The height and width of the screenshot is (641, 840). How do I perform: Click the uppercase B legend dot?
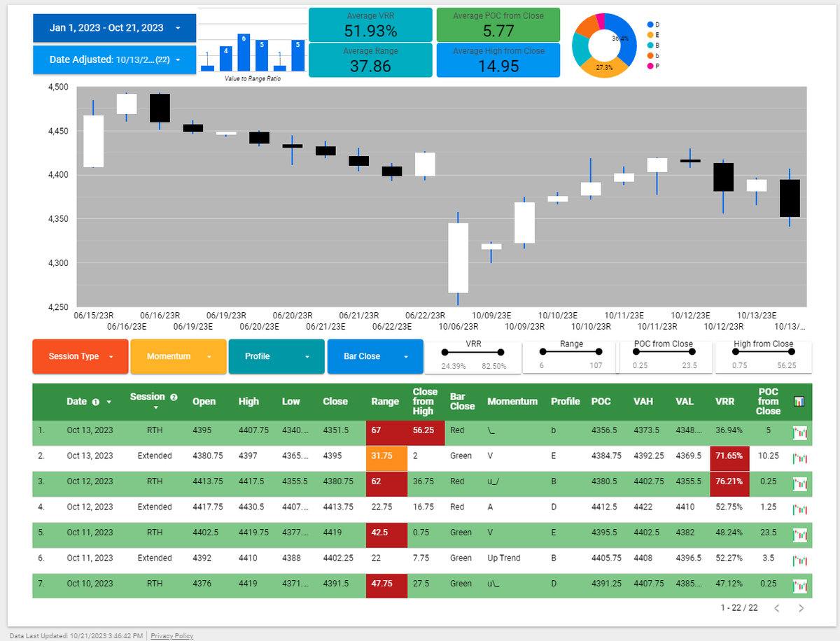click(x=650, y=45)
